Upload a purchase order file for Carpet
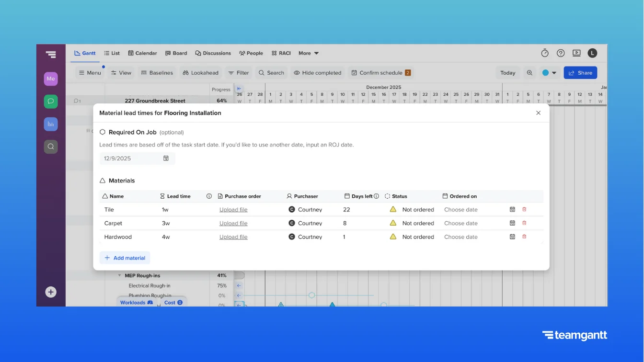Viewport: 644px width, 362px height. pyautogui.click(x=233, y=223)
